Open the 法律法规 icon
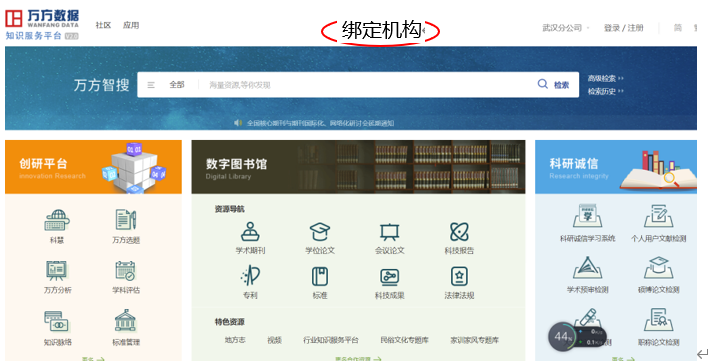This screenshot has height=362, width=708. pyautogui.click(x=459, y=276)
